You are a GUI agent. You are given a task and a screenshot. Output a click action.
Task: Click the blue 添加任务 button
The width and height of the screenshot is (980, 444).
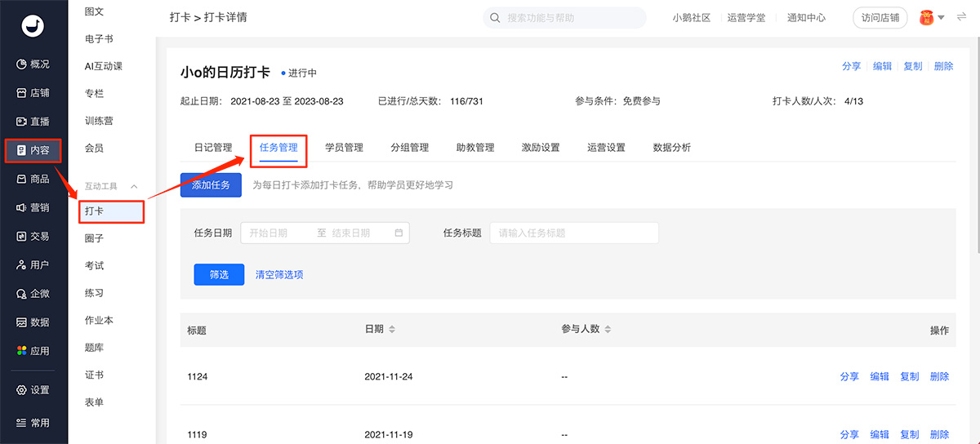[211, 185]
